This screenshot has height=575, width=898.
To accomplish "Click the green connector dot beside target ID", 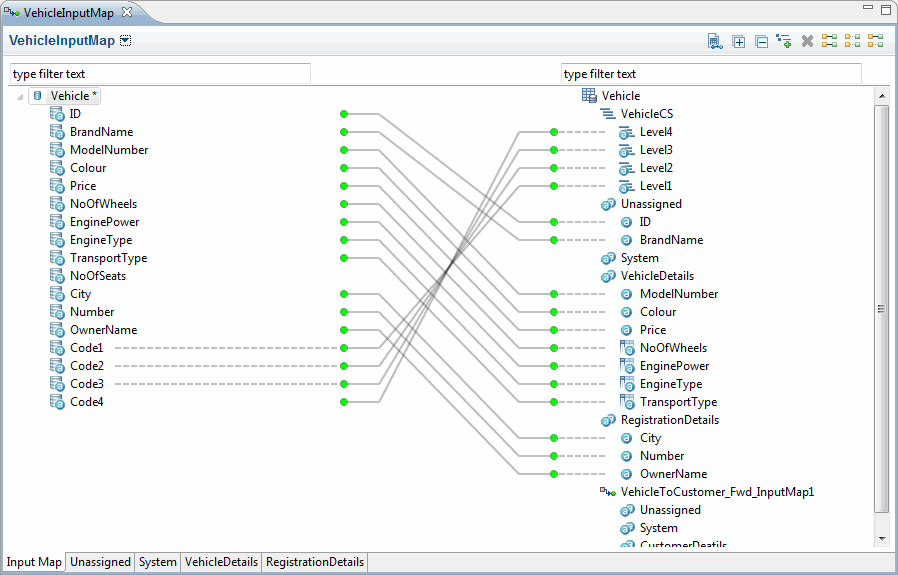I will click(554, 222).
